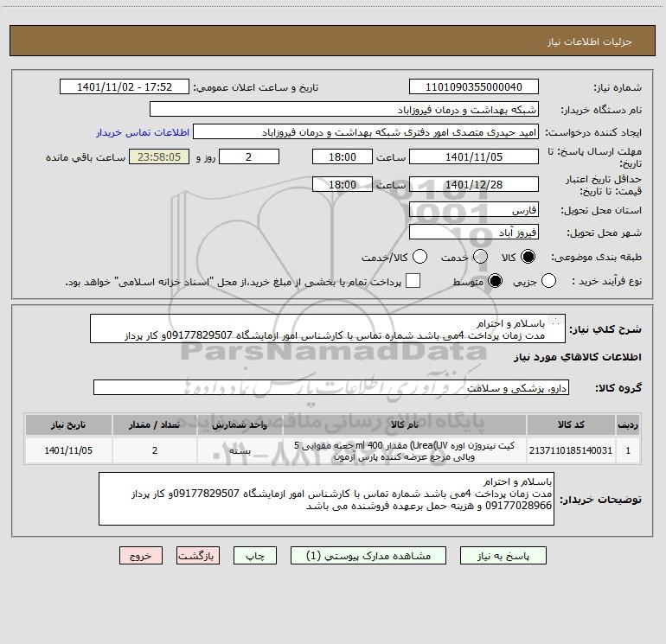The image size is (666, 644).
Task: Click the ردیف column header
Action: point(628,424)
